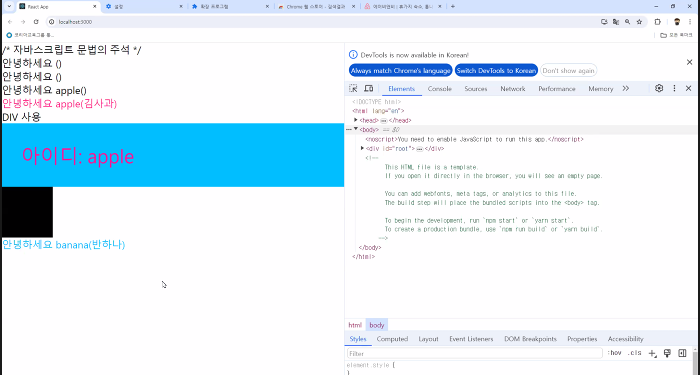Screen dimensions: 700x375
Task: Open the Network panel tab
Action: tap(512, 89)
